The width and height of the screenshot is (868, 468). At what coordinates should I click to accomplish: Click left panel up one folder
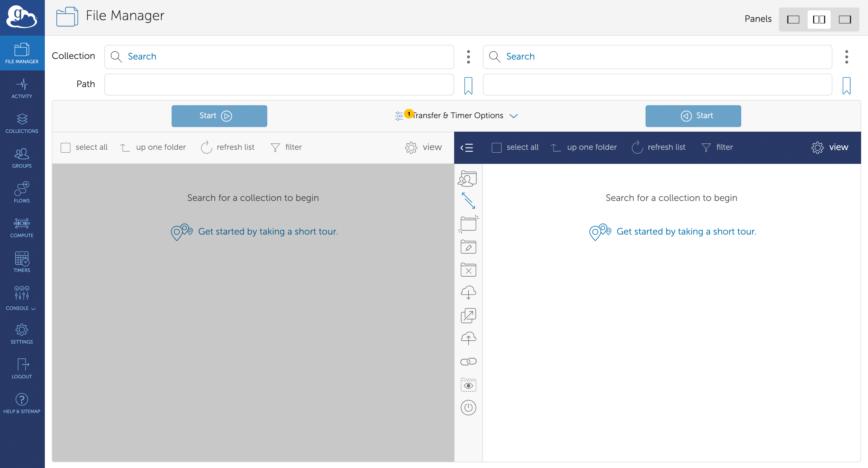(x=153, y=147)
